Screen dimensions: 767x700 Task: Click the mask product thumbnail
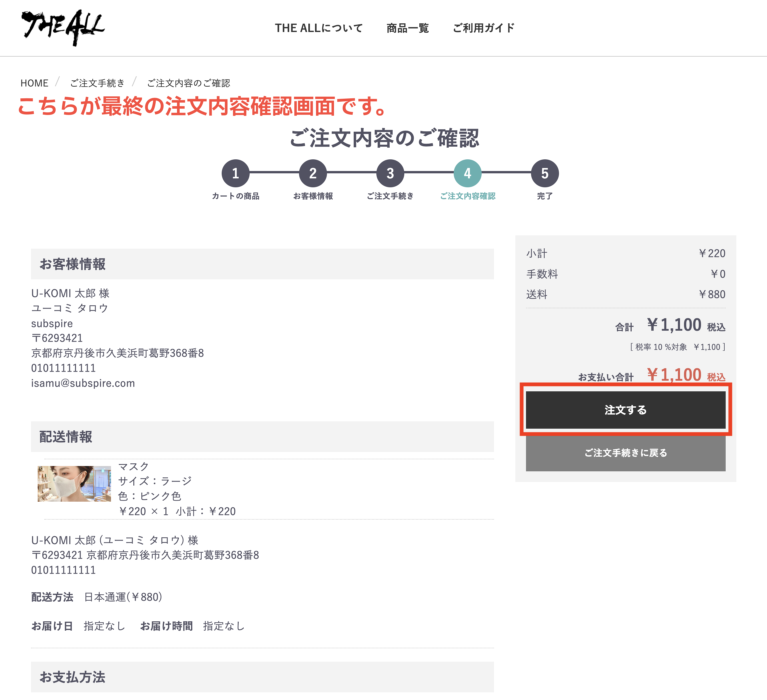[x=74, y=484]
